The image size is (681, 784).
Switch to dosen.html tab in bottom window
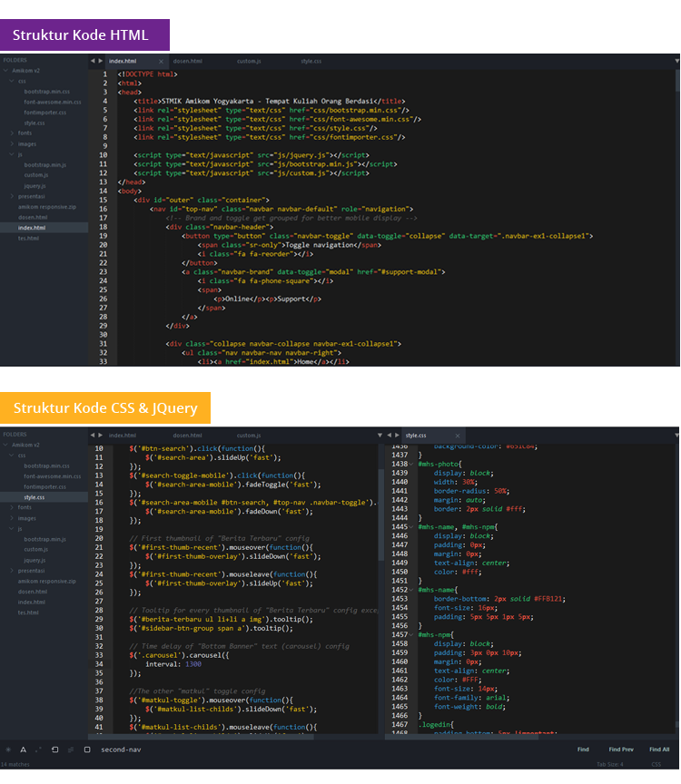click(x=188, y=436)
